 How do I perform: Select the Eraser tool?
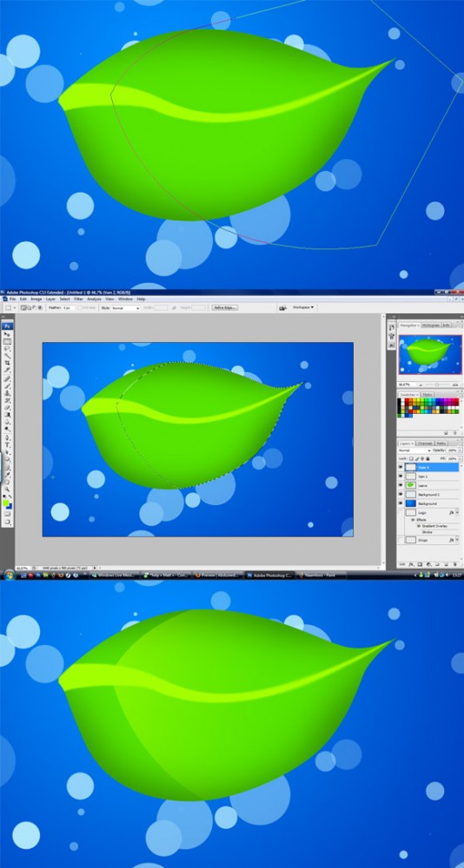click(x=7, y=408)
